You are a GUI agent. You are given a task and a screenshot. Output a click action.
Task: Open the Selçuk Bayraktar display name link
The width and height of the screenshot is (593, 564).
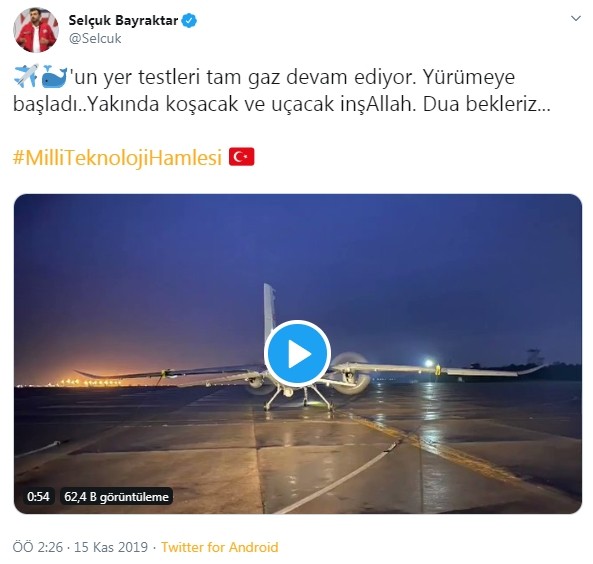click(x=123, y=20)
